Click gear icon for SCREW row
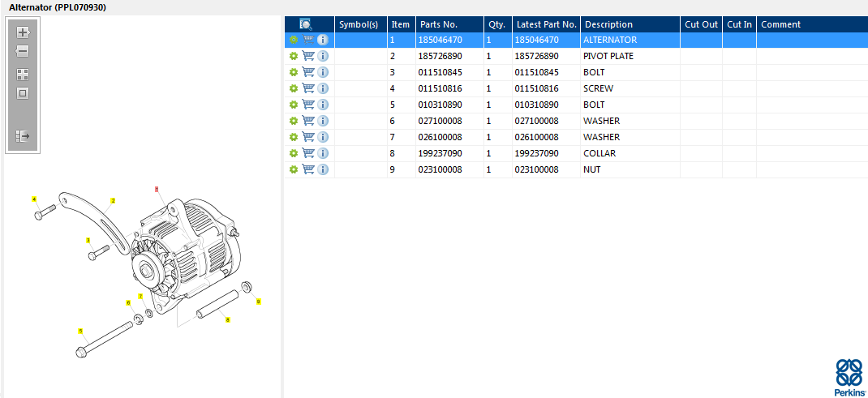The height and width of the screenshot is (398, 868). tap(294, 88)
